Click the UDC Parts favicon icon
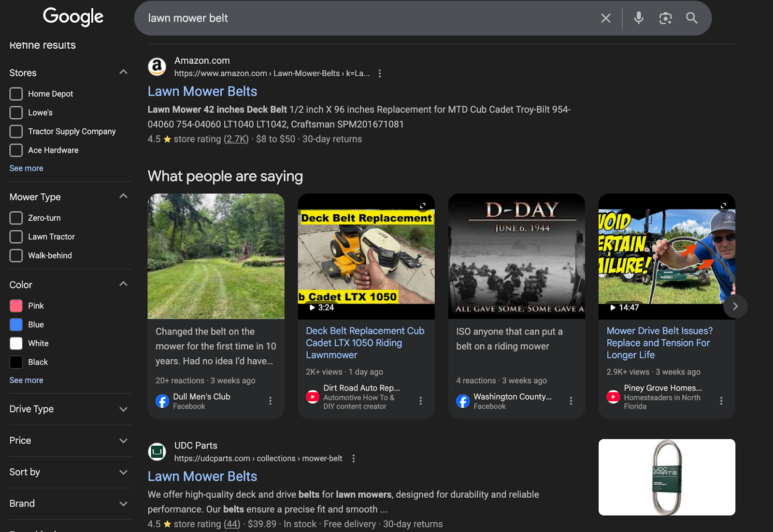This screenshot has height=532, width=773. [x=157, y=452]
